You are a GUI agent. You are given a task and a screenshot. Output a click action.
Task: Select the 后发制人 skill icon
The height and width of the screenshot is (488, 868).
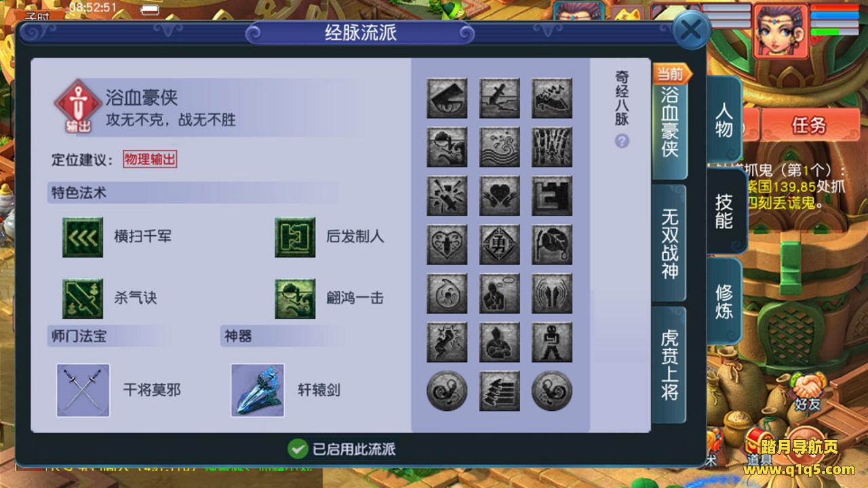click(295, 237)
